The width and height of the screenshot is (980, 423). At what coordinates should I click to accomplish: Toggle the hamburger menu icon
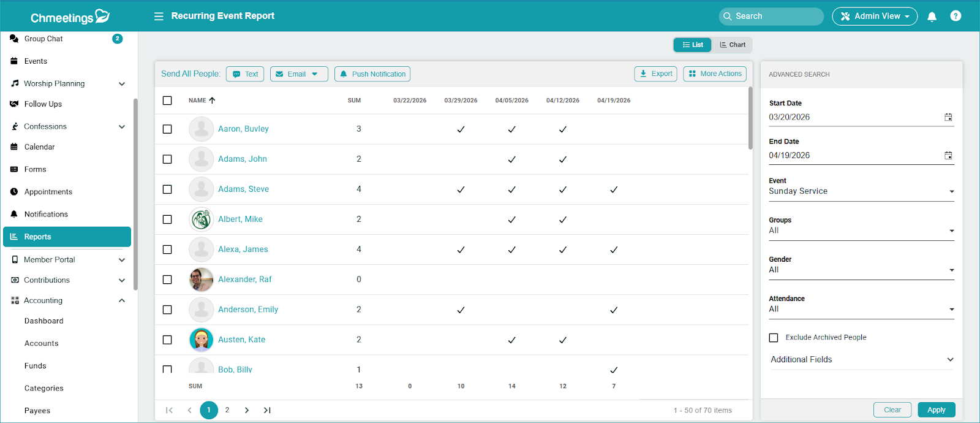[x=159, y=17]
